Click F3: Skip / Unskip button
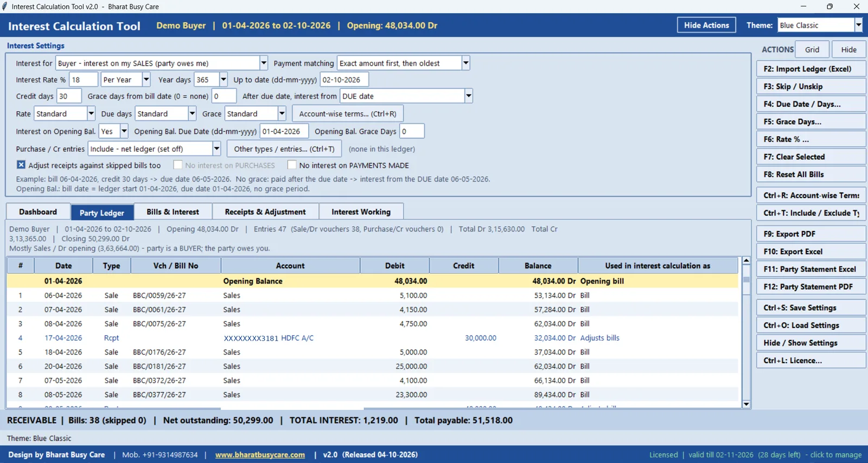Screen dimensions: 868x463 tap(811, 86)
